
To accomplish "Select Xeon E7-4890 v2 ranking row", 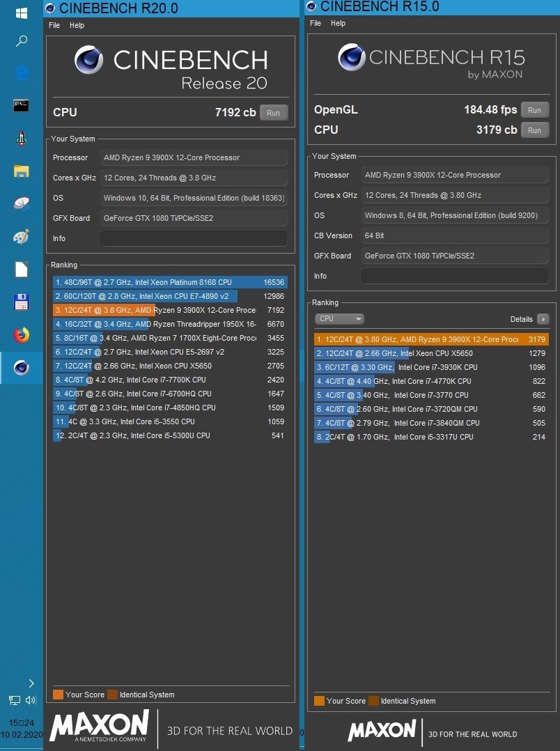I will [x=170, y=296].
